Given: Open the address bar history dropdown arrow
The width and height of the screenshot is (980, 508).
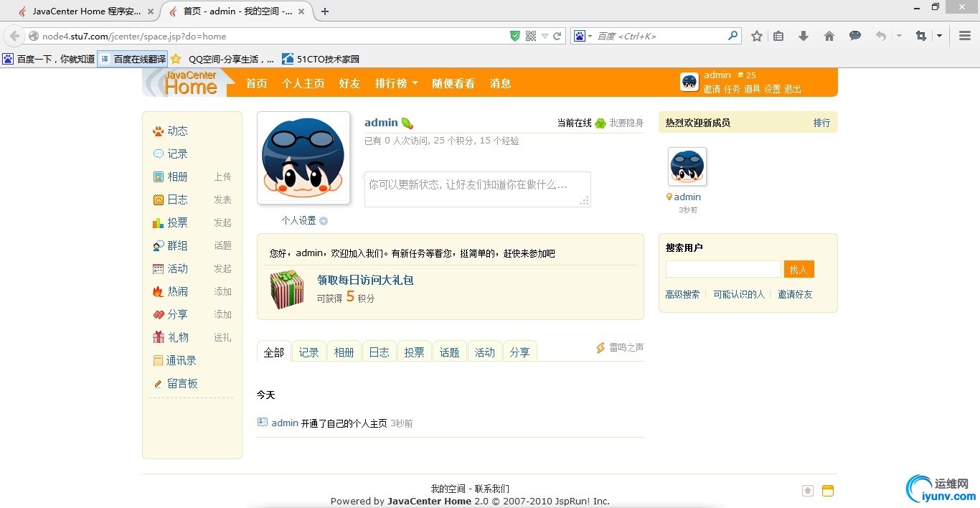Looking at the screenshot, I should coord(545,36).
